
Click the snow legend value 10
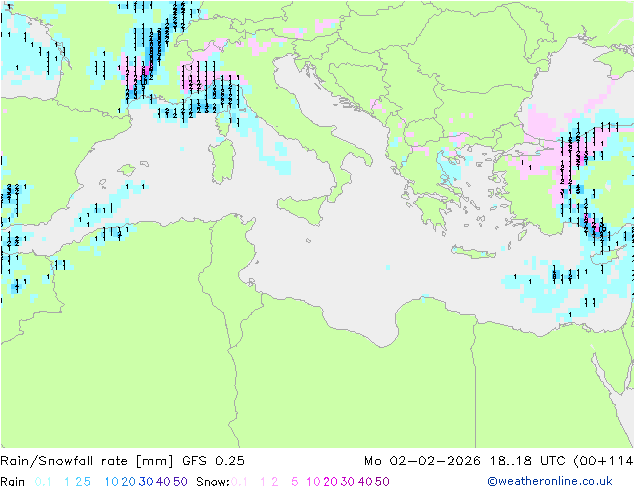point(313,482)
